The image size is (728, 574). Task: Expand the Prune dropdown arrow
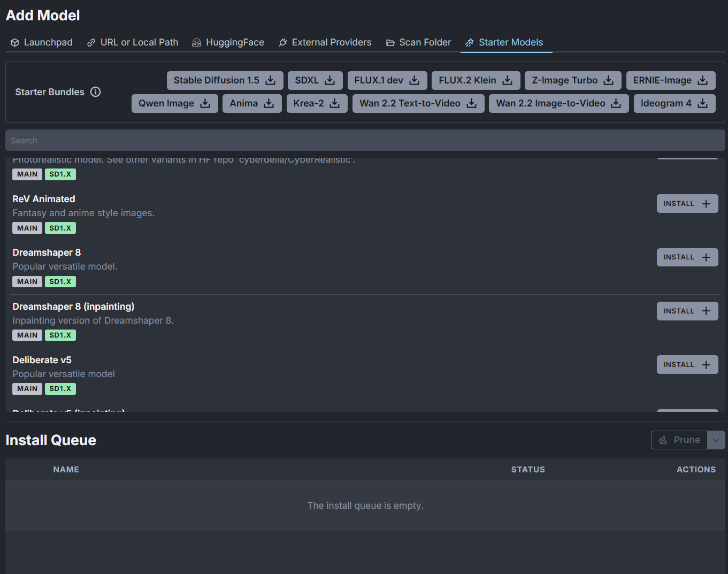(x=716, y=440)
